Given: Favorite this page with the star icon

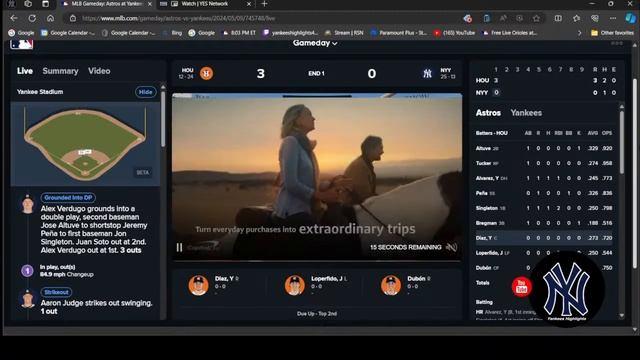Looking at the screenshot, I should 536,18.
